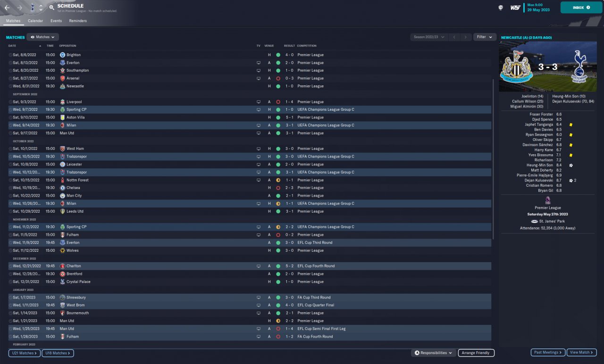Click the Southampton club badge
Image resolution: width=604 pixels, height=364 pixels.
point(62,71)
